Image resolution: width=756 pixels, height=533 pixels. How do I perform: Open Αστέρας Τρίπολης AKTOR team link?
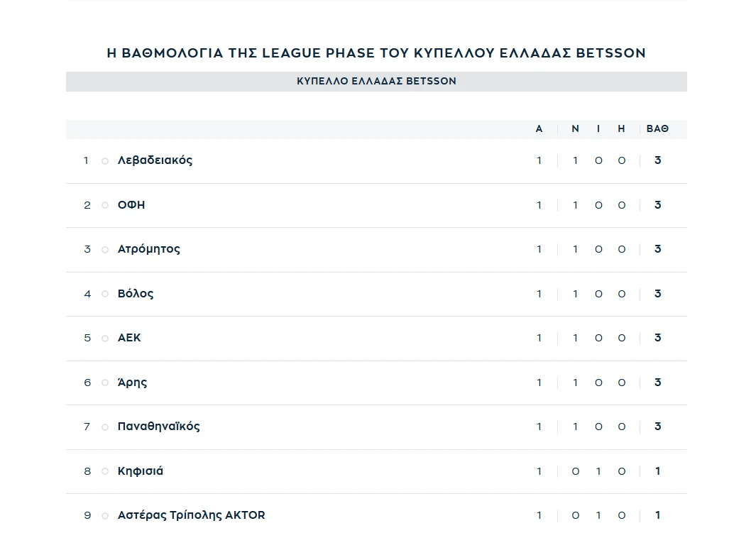click(x=192, y=515)
